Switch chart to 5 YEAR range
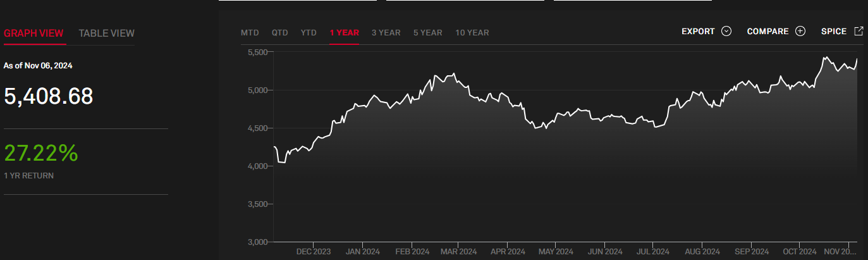This screenshot has width=868, height=260. pos(427,33)
